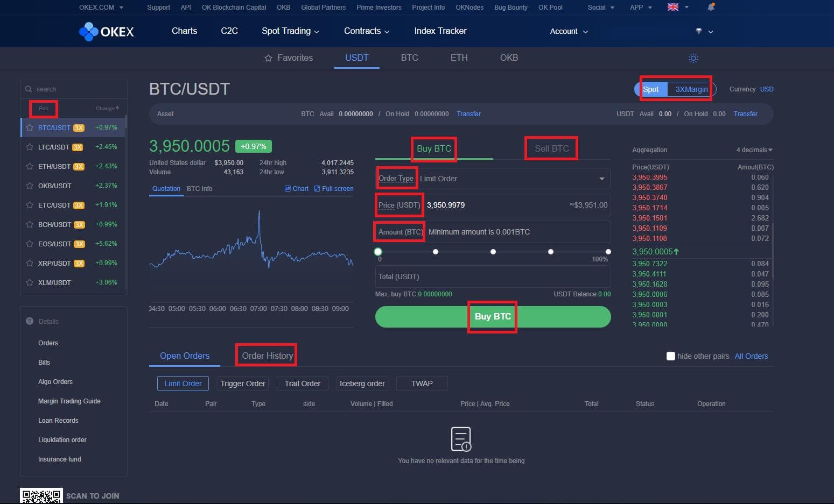Click the green Buy BTC button
This screenshot has height=504, width=834.
(493, 317)
